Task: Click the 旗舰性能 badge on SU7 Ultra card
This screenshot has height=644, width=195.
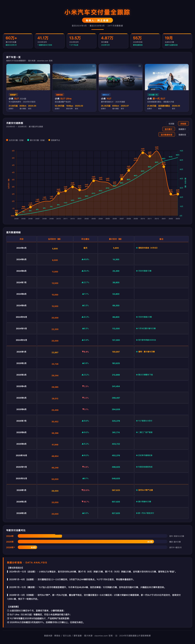Action: pyautogui.click(x=59, y=95)
